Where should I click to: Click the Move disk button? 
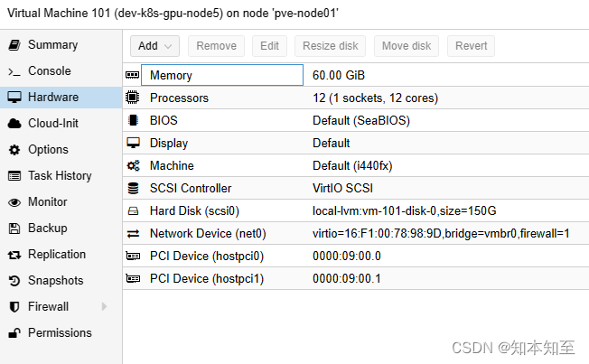[x=407, y=46]
